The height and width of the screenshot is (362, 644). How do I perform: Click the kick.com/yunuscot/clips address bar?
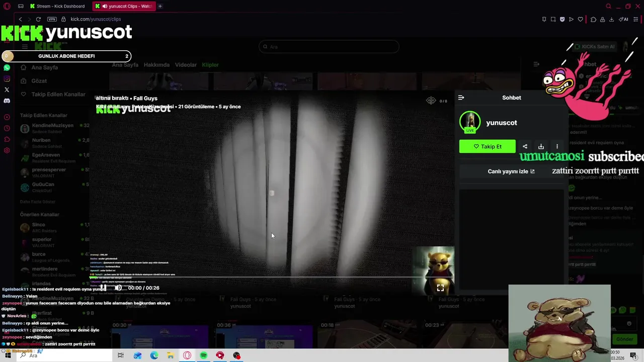pyautogui.click(x=96, y=19)
